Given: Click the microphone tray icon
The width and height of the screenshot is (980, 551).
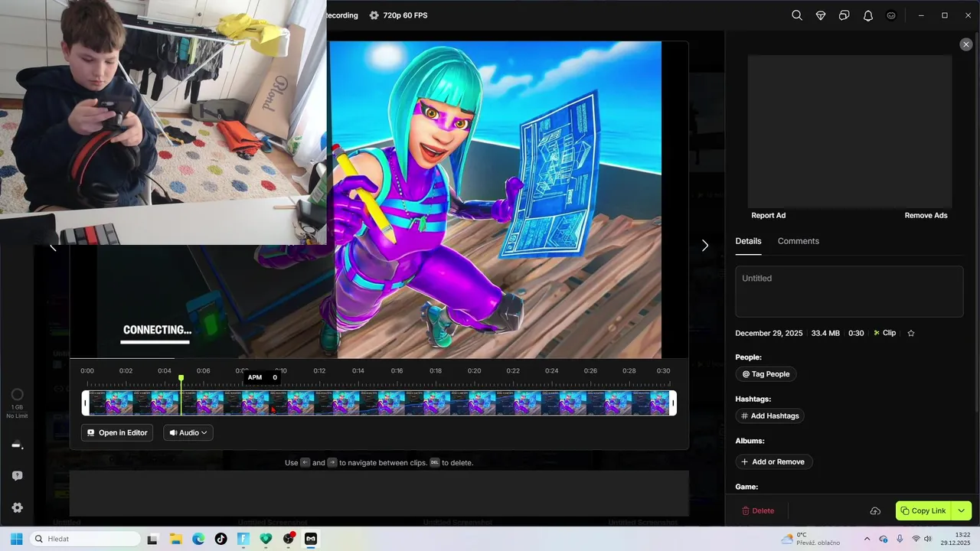Looking at the screenshot, I should pyautogui.click(x=900, y=539).
